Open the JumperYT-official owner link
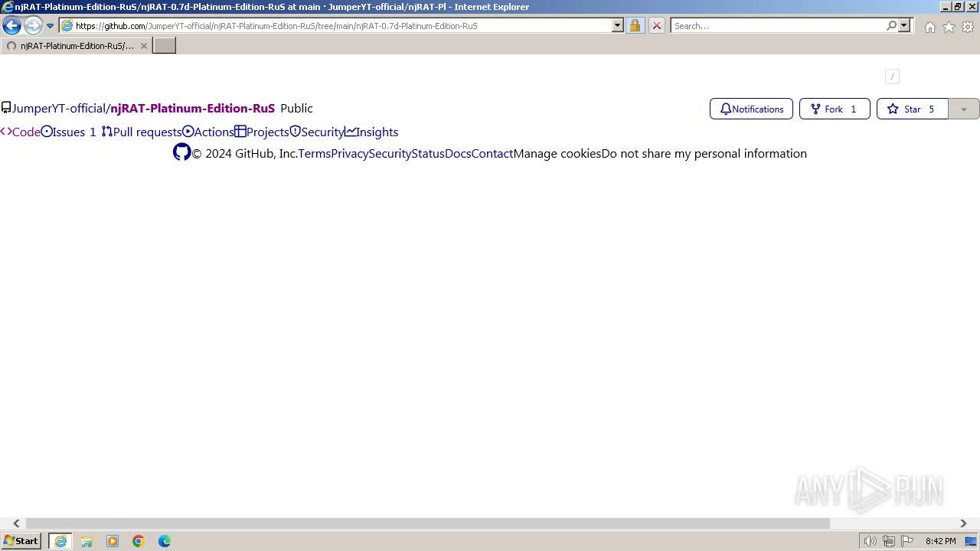Image resolution: width=980 pixels, height=551 pixels. [59, 109]
